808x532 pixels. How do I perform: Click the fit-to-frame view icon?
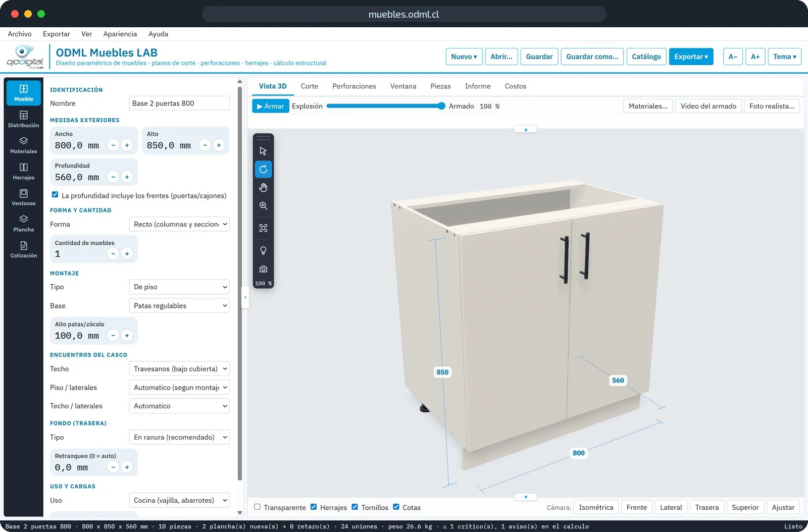tap(263, 228)
